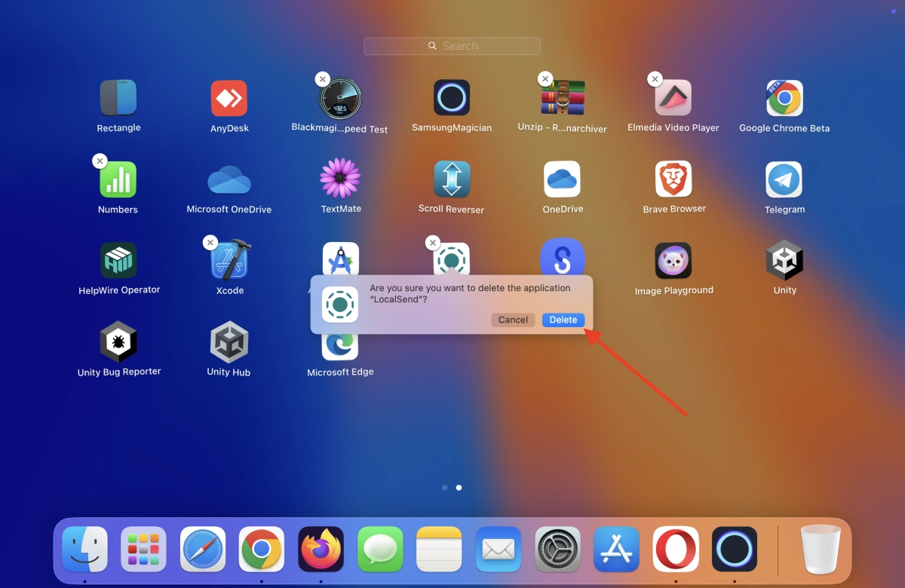Launch Microsoft Edge from Launchpad
905x588 pixels.
click(340, 347)
